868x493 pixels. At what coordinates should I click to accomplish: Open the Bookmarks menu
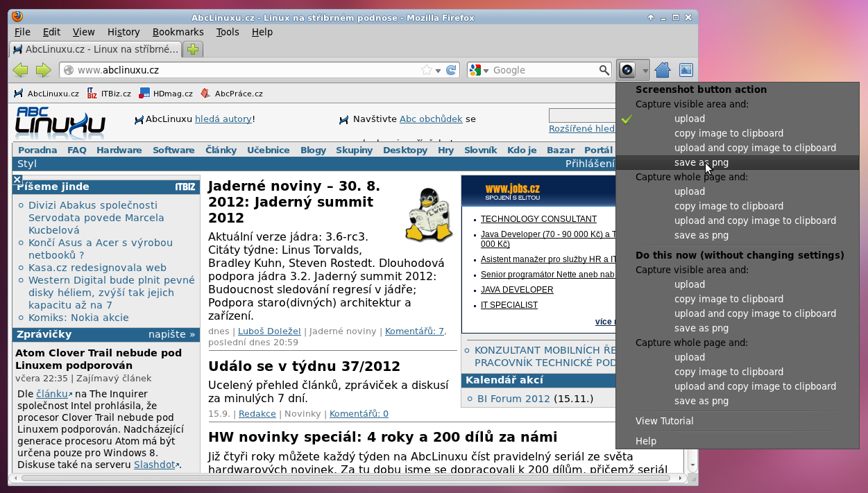(178, 32)
